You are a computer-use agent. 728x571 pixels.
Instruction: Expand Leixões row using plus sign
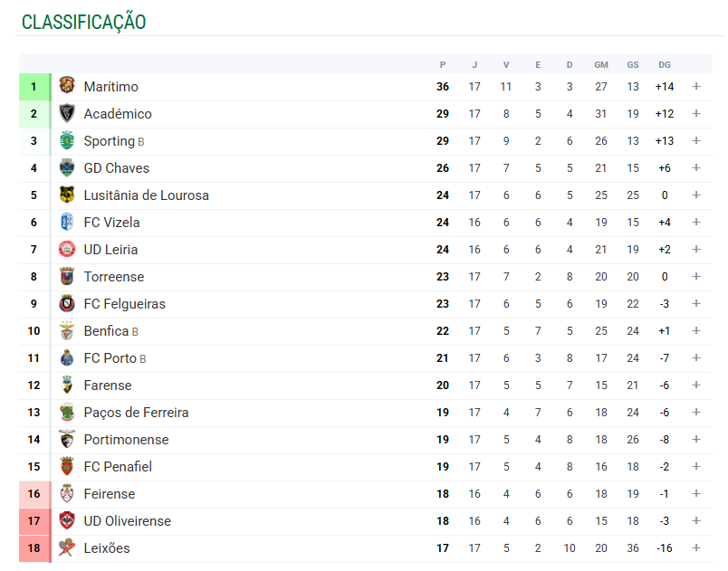696,548
